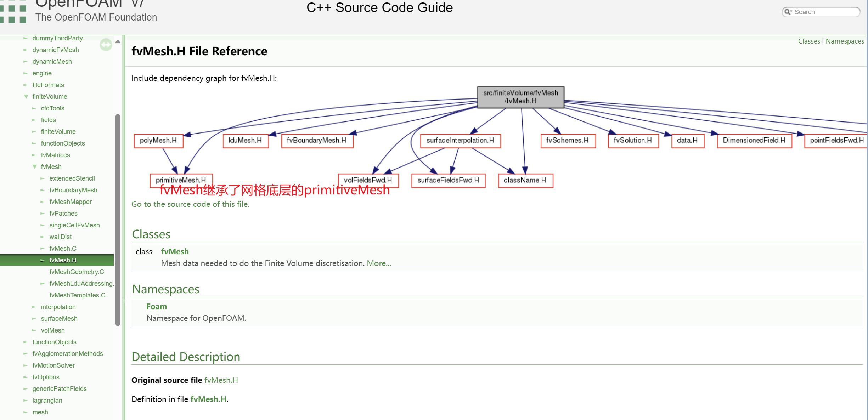This screenshot has height=420, width=868.
Task: Expand the fvMesh.C arrow
Action: [x=43, y=249]
